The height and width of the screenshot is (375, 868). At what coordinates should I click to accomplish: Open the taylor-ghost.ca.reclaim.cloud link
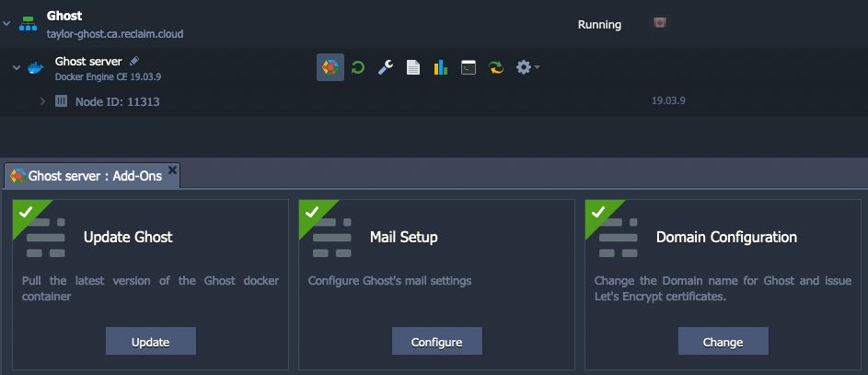(115, 34)
